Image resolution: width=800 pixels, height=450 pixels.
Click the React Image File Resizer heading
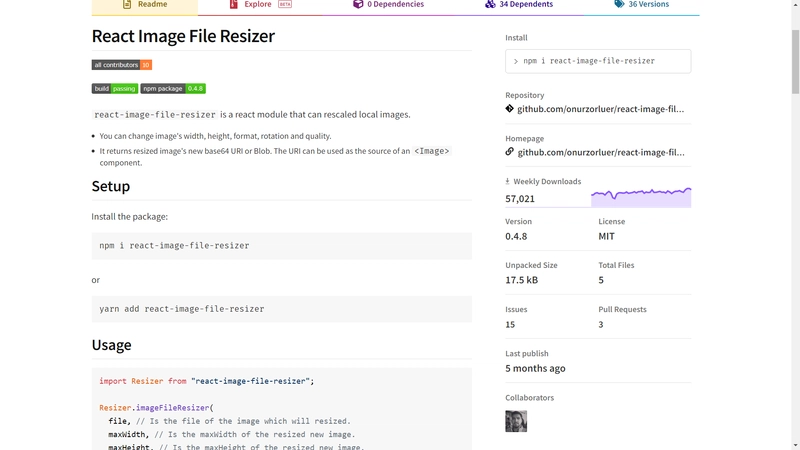(x=183, y=36)
